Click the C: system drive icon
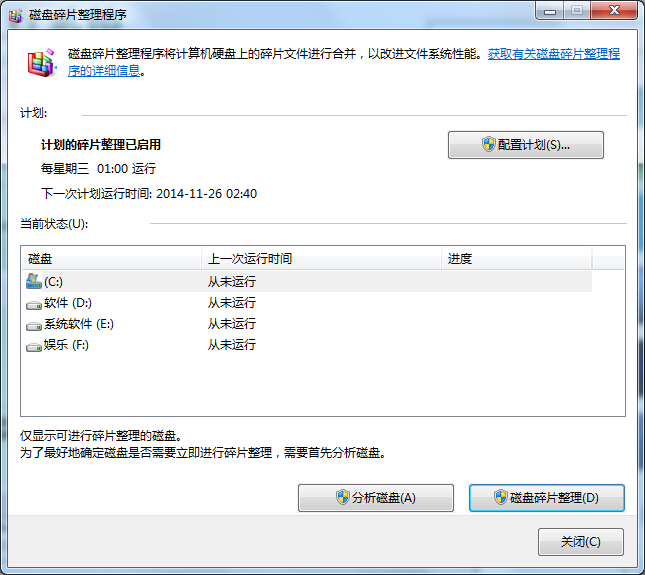 pyautogui.click(x=33, y=281)
